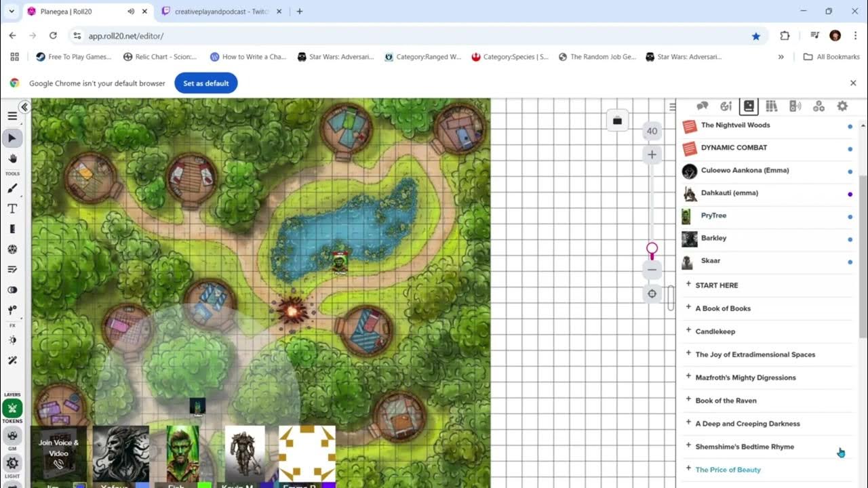The image size is (868, 488).
Task: Expand A Deep and Creeping Darkness folder
Action: (x=688, y=423)
